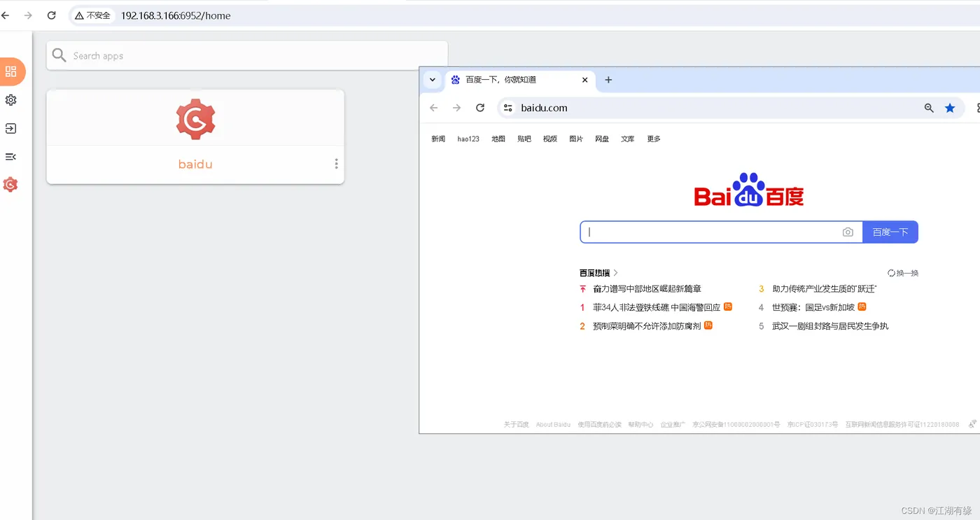Open the 文库 link
This screenshot has height=520, width=980.
pos(628,139)
